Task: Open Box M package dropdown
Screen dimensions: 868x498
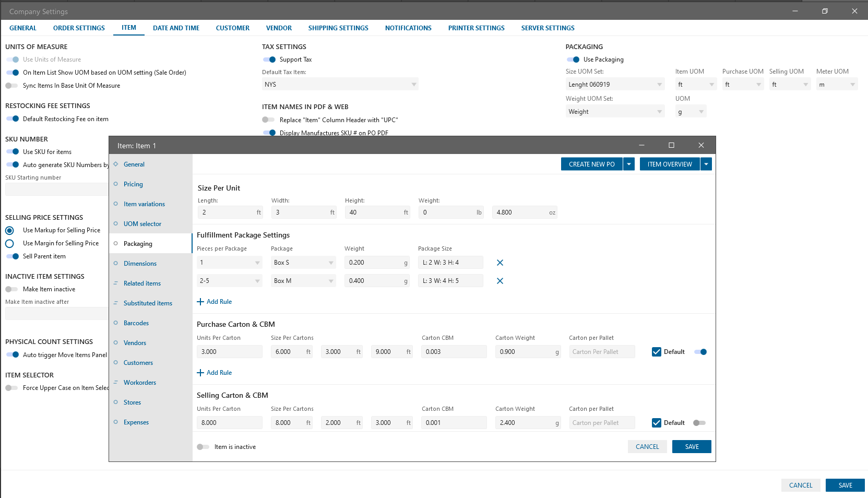Action: point(303,281)
